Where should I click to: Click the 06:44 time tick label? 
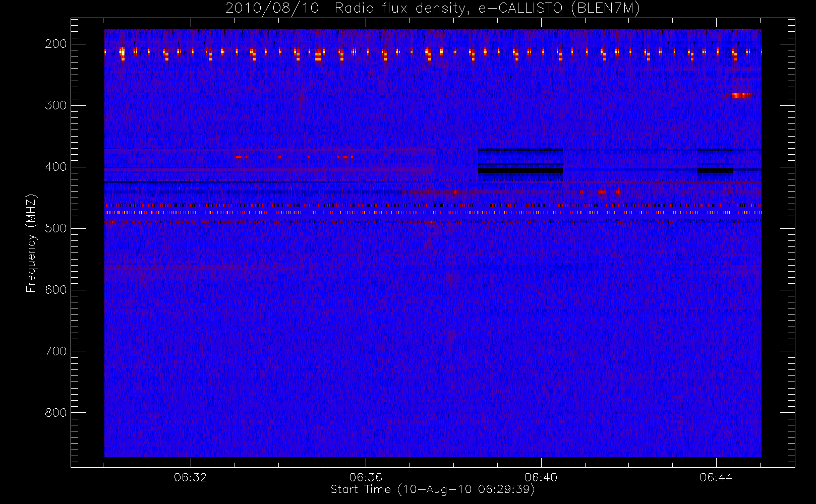tap(716, 477)
